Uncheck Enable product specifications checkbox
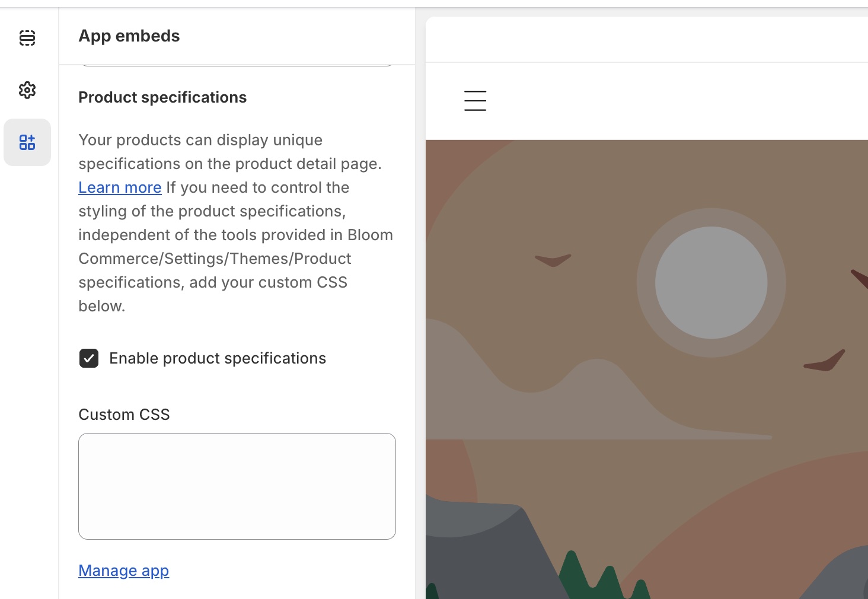868x599 pixels. tap(89, 358)
